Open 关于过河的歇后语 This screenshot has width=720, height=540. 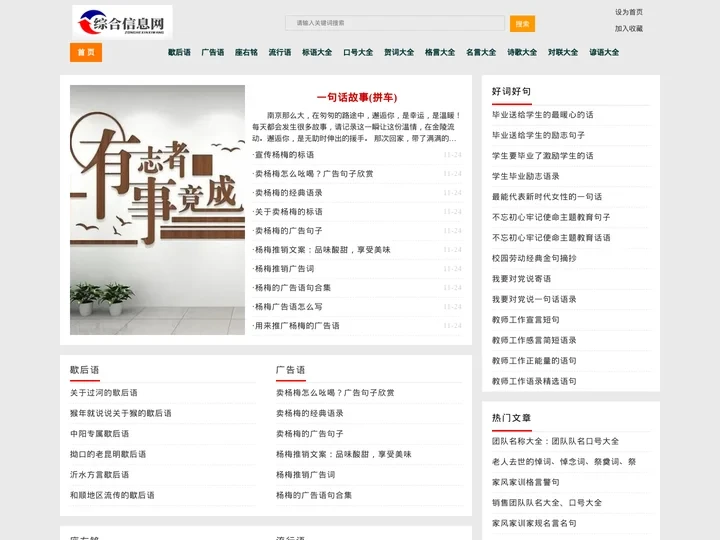[104, 393]
